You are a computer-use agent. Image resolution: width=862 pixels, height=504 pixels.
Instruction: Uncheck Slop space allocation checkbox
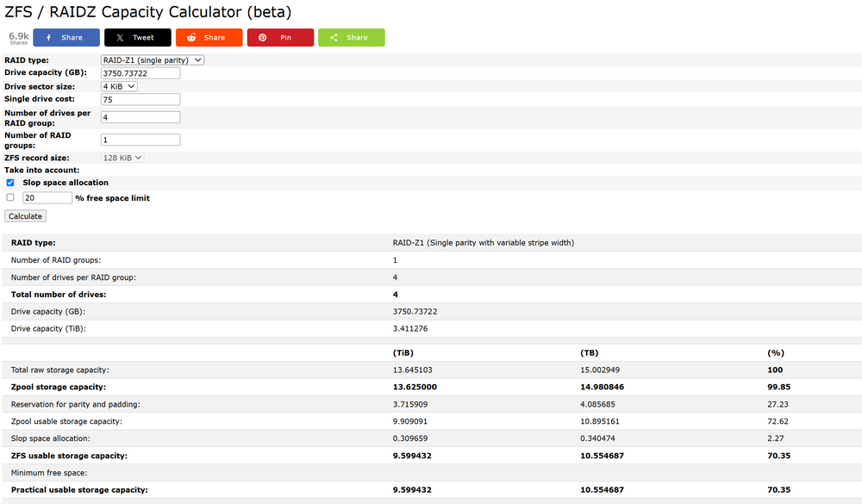tap(10, 183)
